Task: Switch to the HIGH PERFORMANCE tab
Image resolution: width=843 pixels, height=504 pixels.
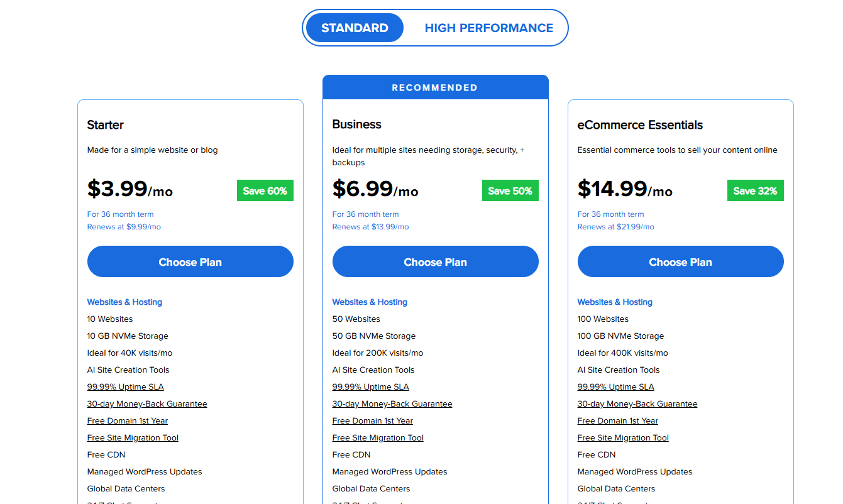Action: click(489, 28)
